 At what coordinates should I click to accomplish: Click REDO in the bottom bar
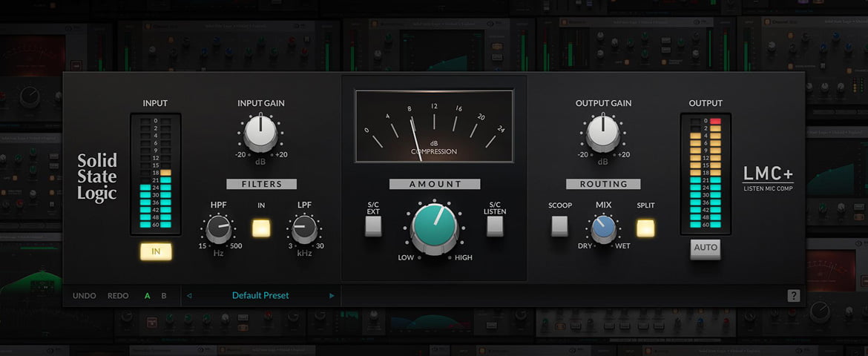pos(118,296)
